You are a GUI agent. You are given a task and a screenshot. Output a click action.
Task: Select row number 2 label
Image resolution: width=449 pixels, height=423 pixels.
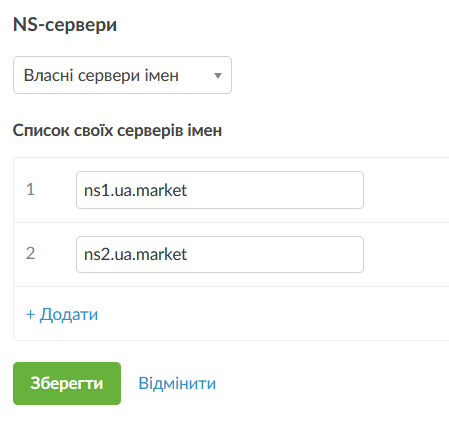(30, 254)
